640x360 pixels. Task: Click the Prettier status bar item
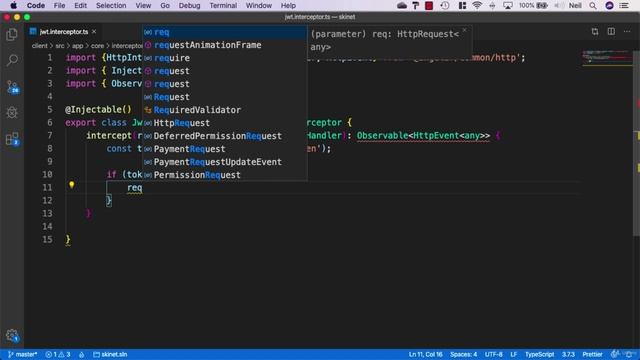coord(592,354)
